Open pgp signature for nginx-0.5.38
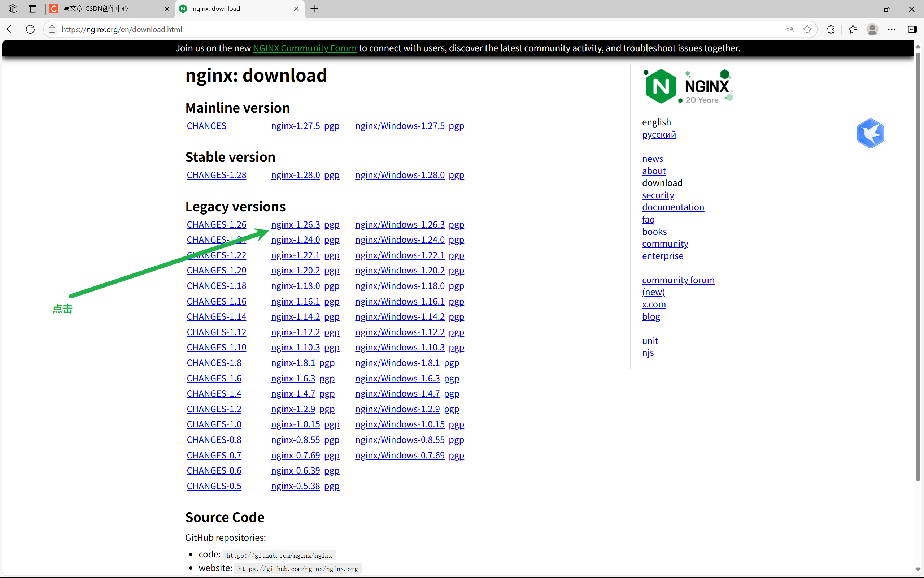This screenshot has width=924, height=578. point(332,486)
